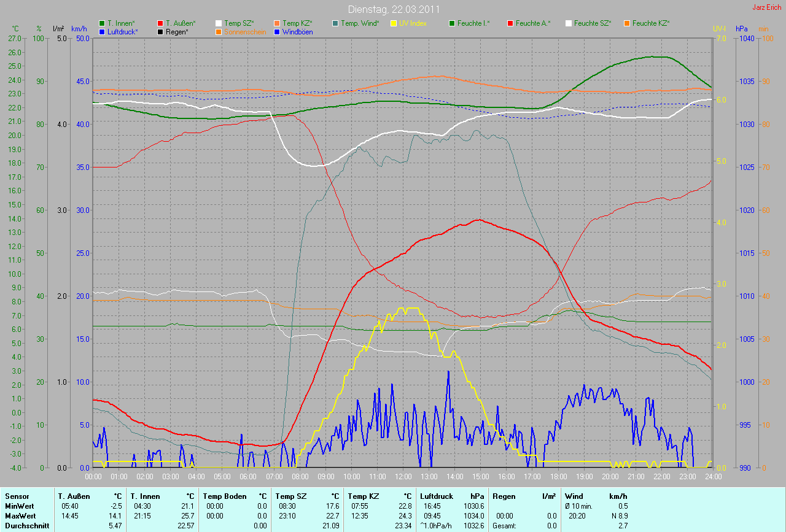Click the teal swatch beside Temp. Wind*

(335, 23)
